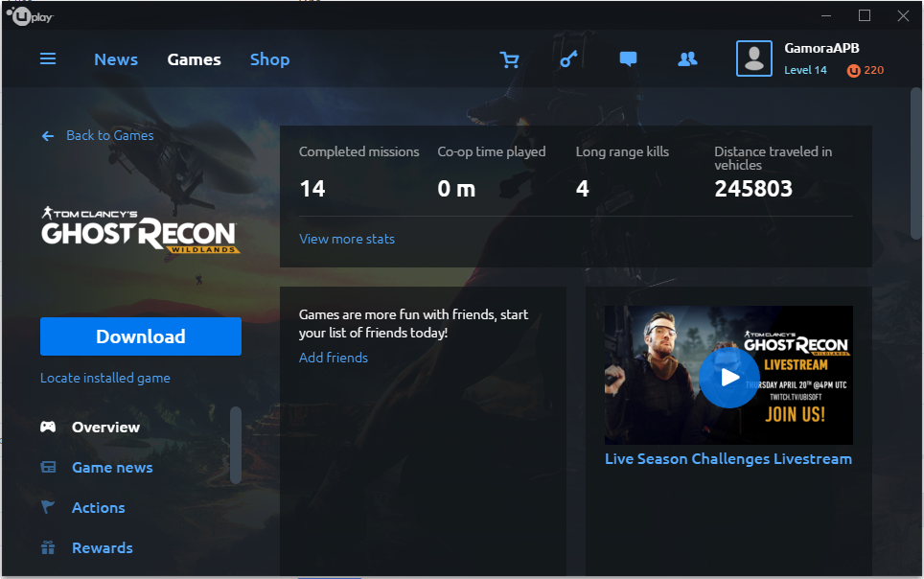Click the Download button
The image size is (924, 579).
click(141, 336)
